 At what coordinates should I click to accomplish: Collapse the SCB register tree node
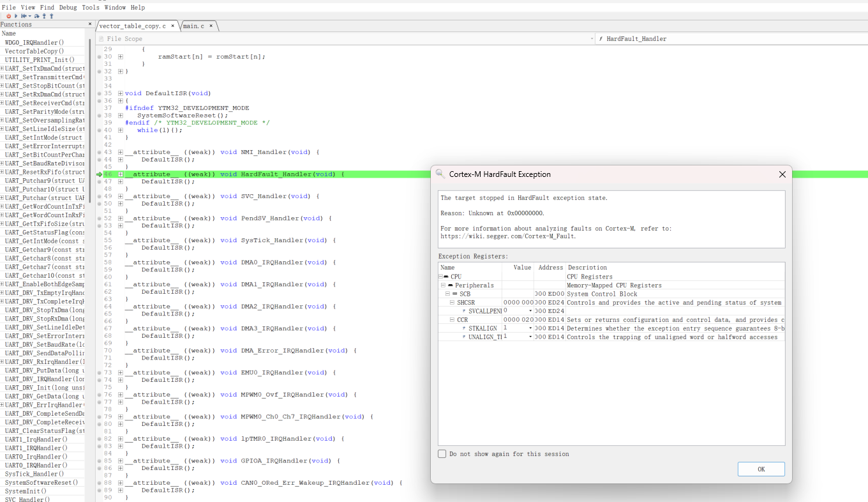pos(447,294)
